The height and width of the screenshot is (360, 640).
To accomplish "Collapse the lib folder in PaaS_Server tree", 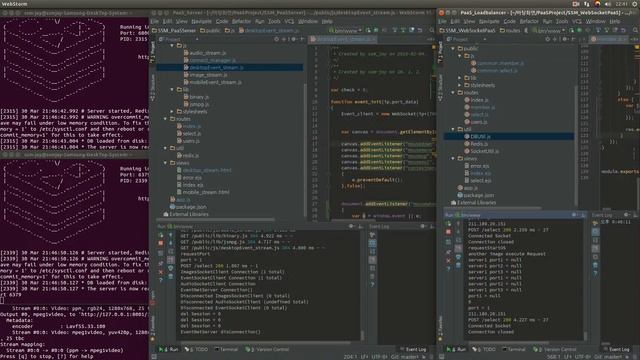I will (172, 89).
